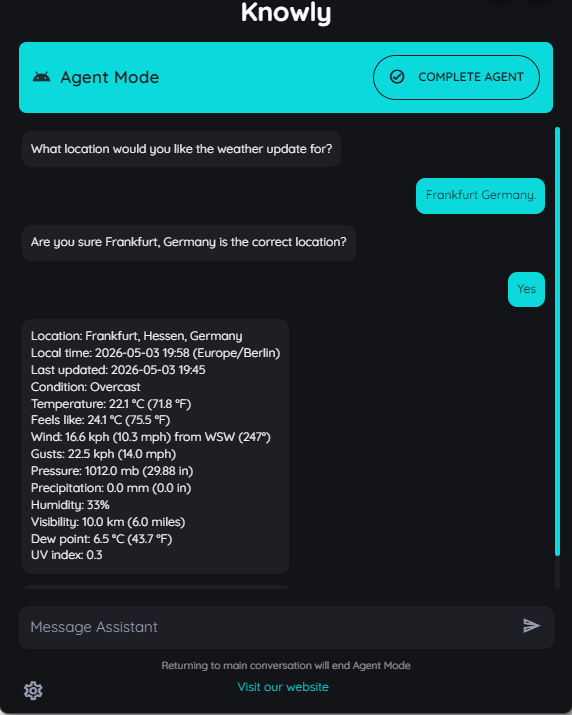
Task: Click the send message arrow icon
Action: pos(531,626)
